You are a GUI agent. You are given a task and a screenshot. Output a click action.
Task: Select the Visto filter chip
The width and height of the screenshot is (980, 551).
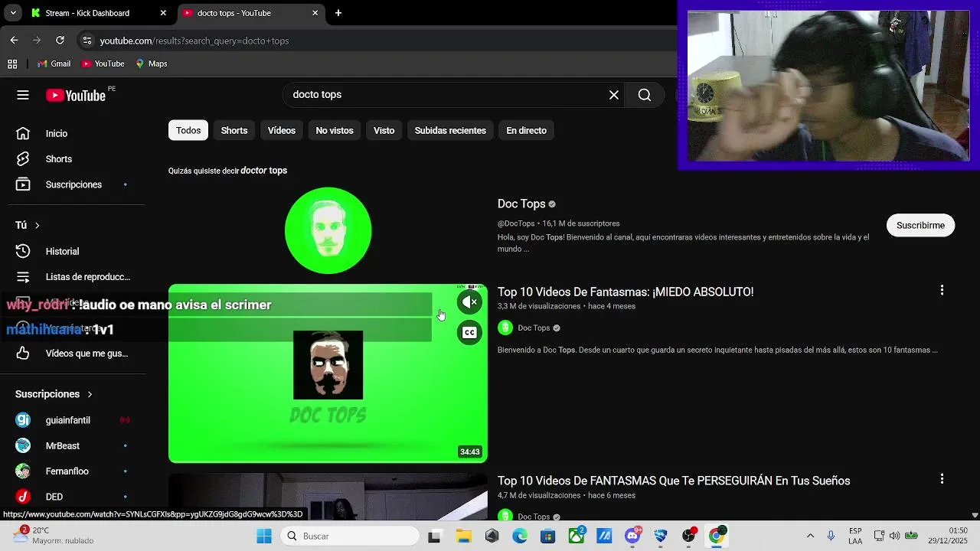[x=384, y=131]
